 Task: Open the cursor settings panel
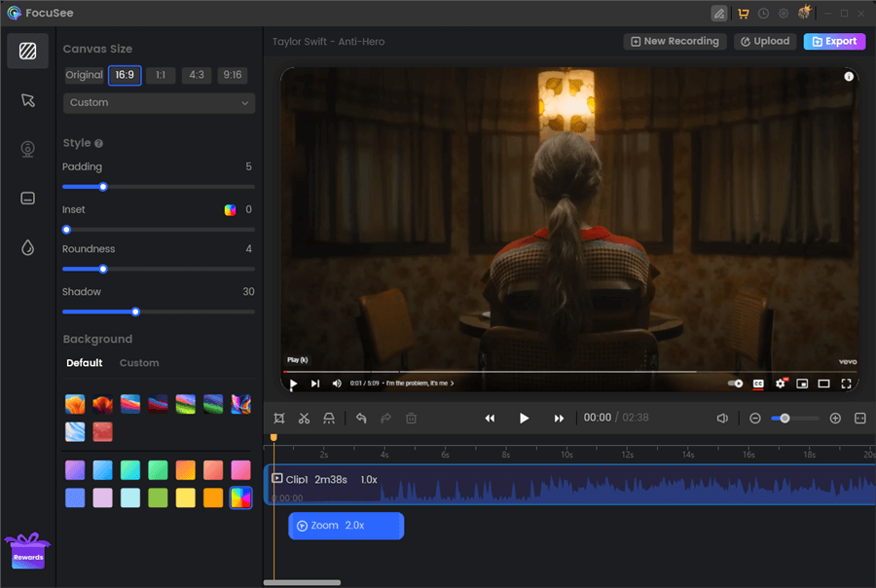point(27,100)
